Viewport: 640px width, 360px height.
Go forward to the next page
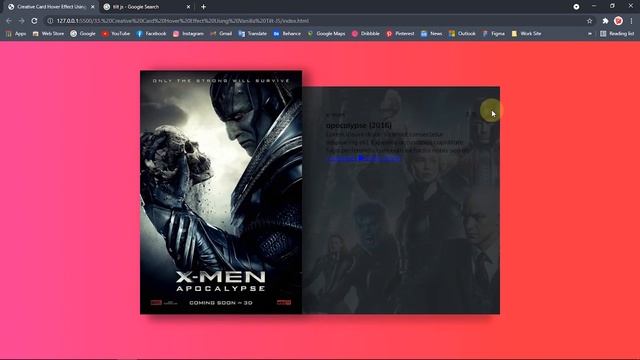tap(22, 20)
